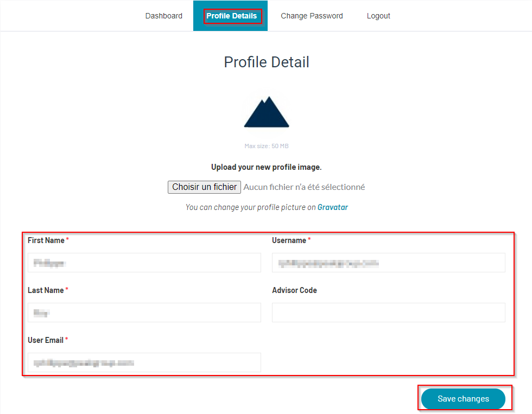This screenshot has width=532, height=414.
Task: Click into the Username input box
Action: tap(388, 263)
